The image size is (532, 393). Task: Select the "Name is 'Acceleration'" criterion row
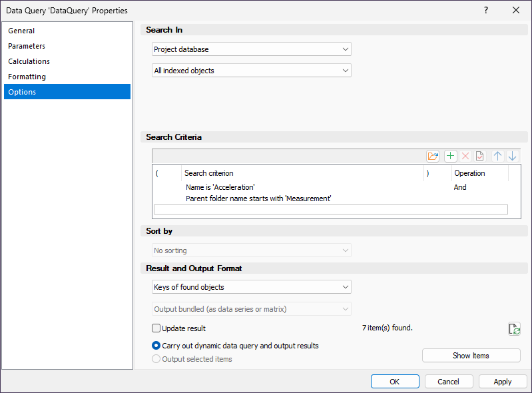(x=220, y=187)
